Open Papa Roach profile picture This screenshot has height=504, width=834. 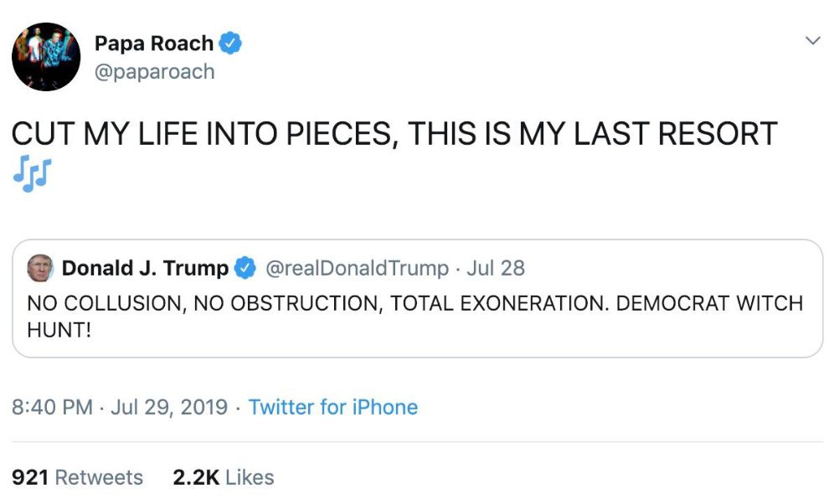[x=46, y=57]
